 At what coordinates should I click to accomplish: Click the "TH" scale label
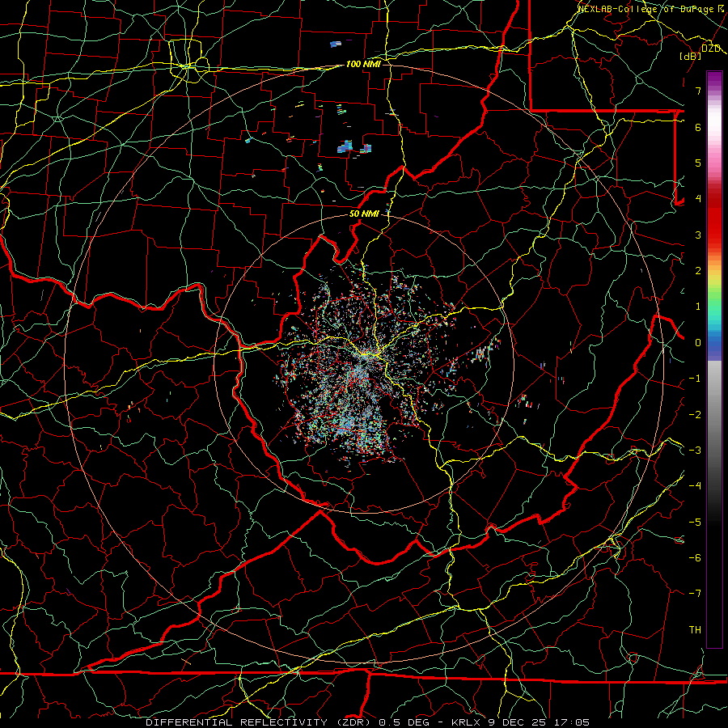click(x=695, y=630)
